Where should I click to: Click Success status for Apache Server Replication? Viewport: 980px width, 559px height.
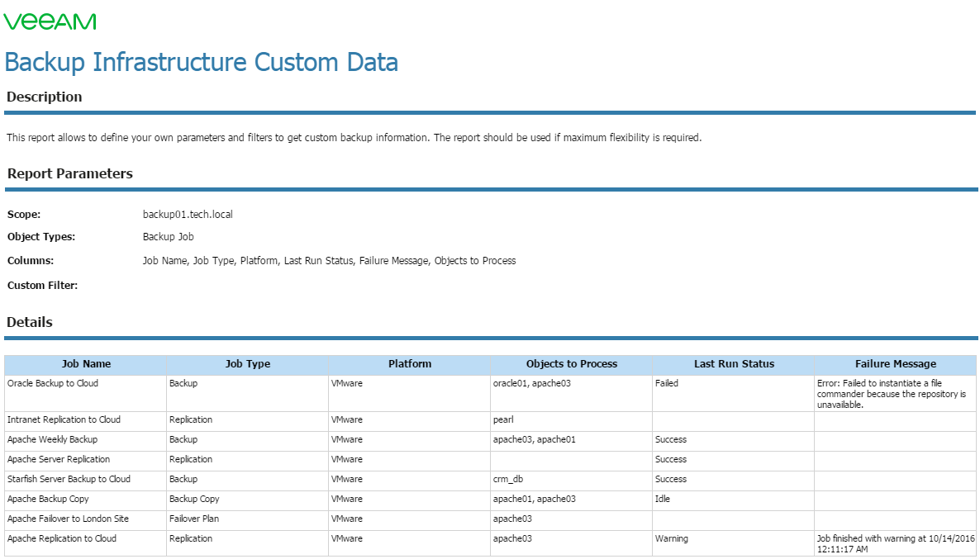671,459
